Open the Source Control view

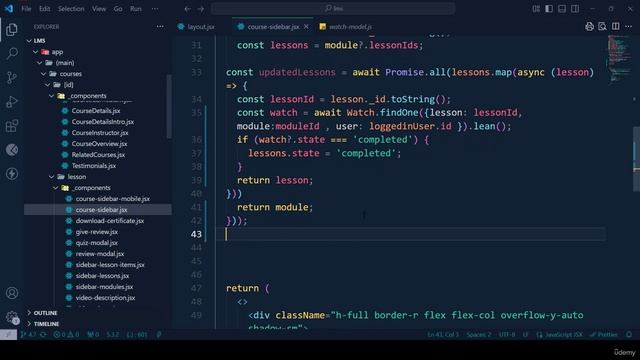tap(12, 78)
